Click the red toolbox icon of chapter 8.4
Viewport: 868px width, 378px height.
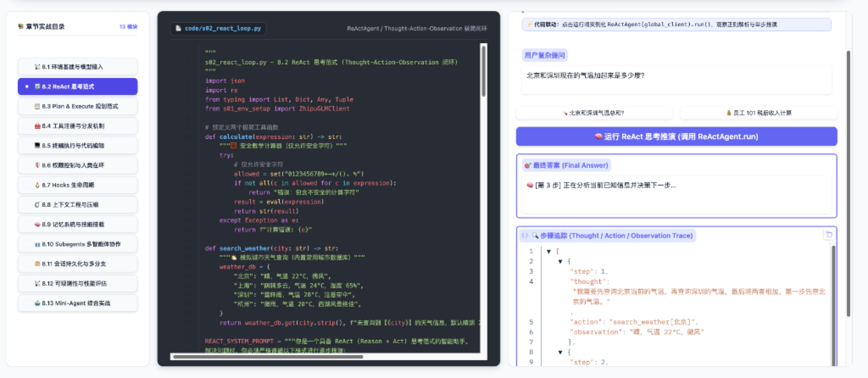pyautogui.click(x=37, y=126)
